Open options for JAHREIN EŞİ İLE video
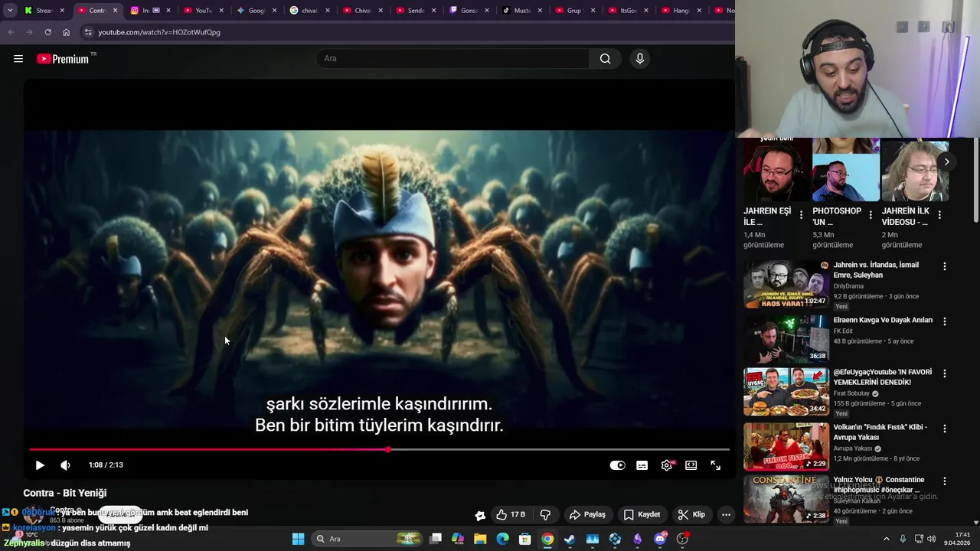Image resolution: width=980 pixels, height=551 pixels. pos(801,215)
